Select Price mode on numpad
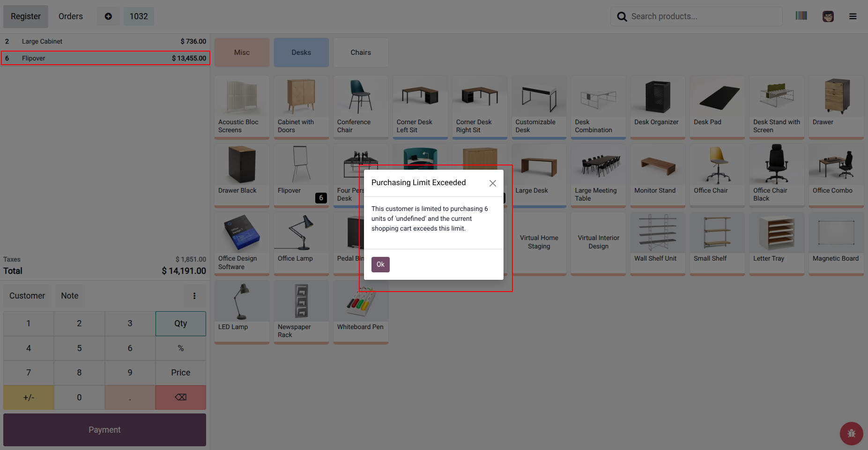The image size is (868, 450). 181,373
